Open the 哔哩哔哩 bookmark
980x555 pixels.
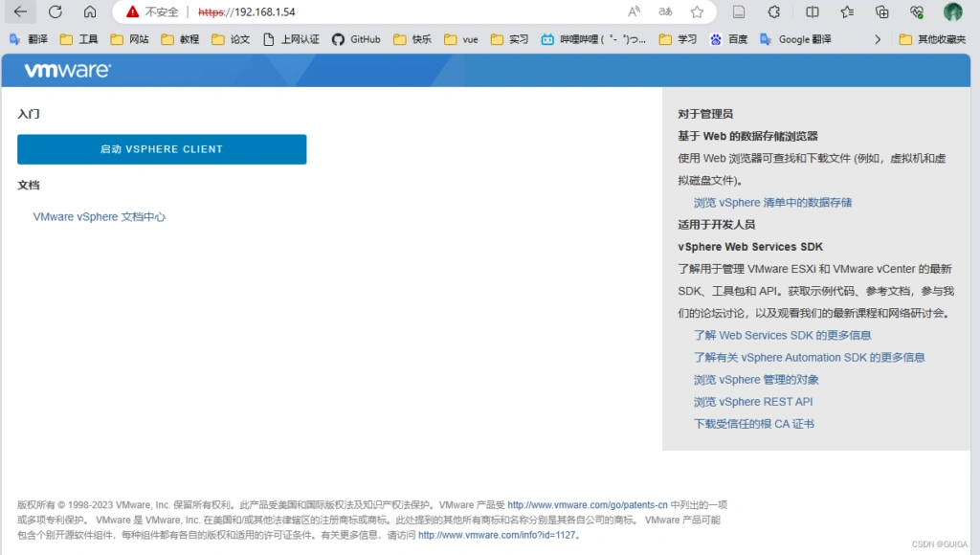(593, 39)
